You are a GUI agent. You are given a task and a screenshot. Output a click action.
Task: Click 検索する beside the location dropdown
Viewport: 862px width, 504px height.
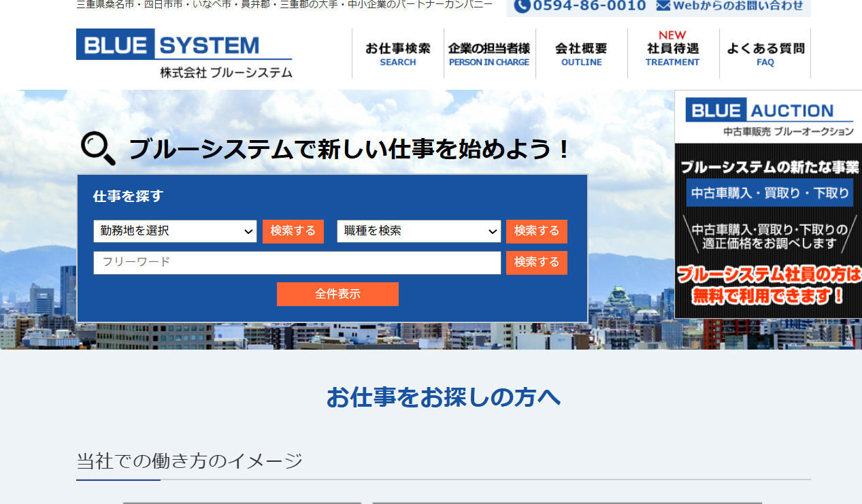(x=293, y=231)
